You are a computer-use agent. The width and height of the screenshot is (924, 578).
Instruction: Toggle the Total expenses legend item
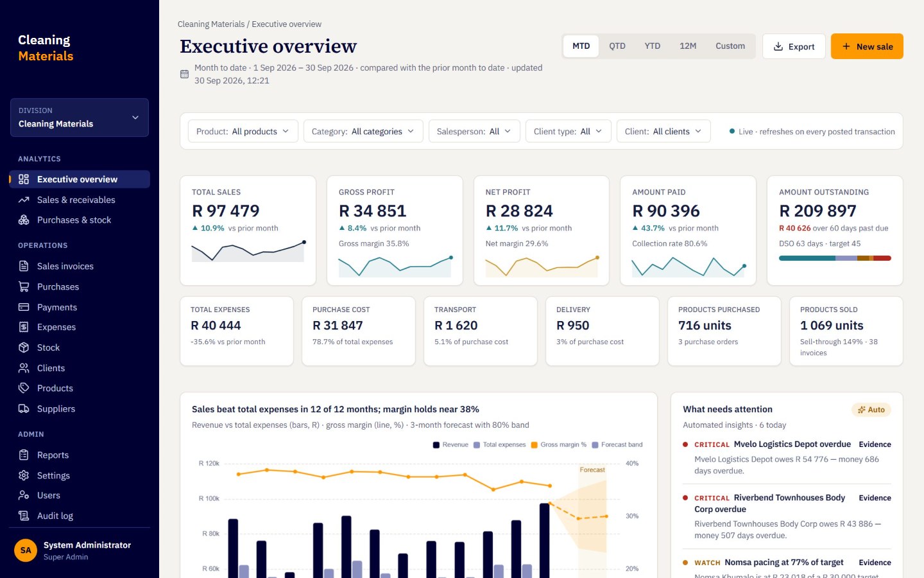tap(499, 444)
